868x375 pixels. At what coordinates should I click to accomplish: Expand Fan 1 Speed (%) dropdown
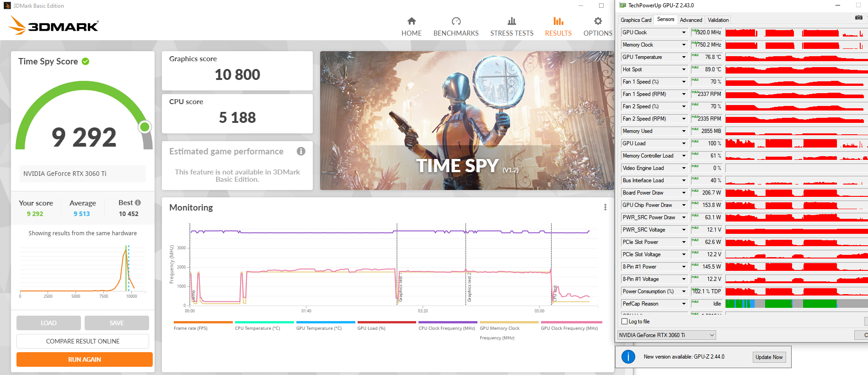[x=684, y=82]
